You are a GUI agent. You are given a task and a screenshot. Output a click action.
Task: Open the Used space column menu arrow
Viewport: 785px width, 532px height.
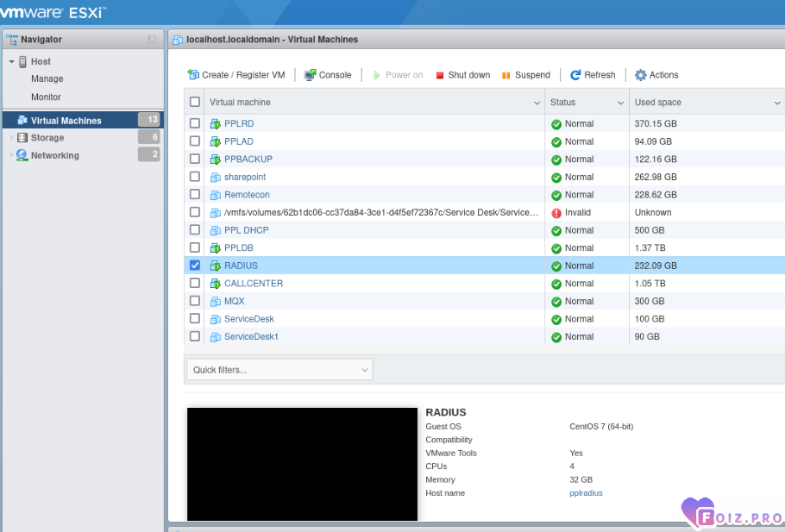coord(777,103)
